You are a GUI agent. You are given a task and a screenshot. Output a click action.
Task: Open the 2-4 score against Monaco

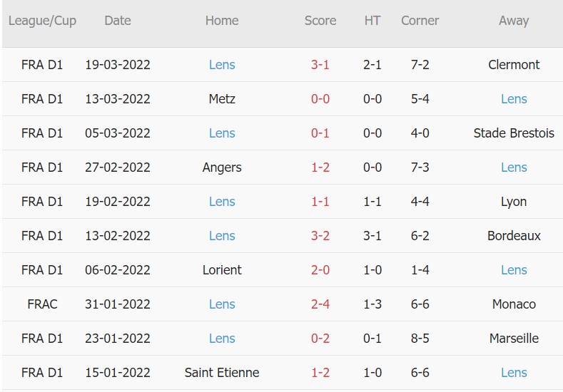[x=320, y=304]
